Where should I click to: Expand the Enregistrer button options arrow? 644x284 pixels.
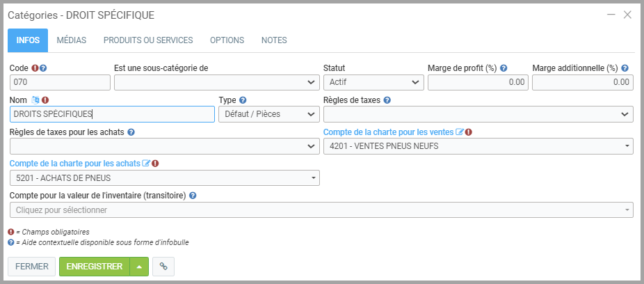(139, 267)
